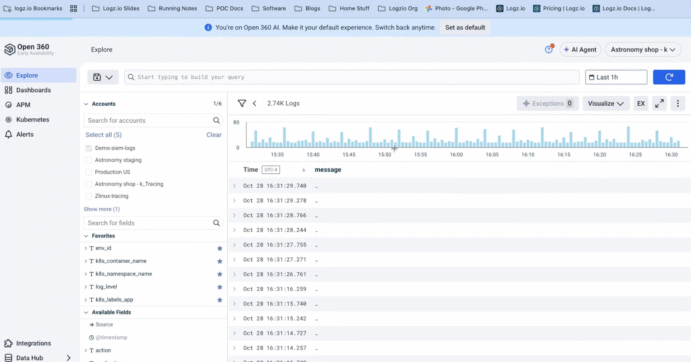Expand log row 16:31:28.766
The width and height of the screenshot is (691, 362).
click(x=234, y=216)
